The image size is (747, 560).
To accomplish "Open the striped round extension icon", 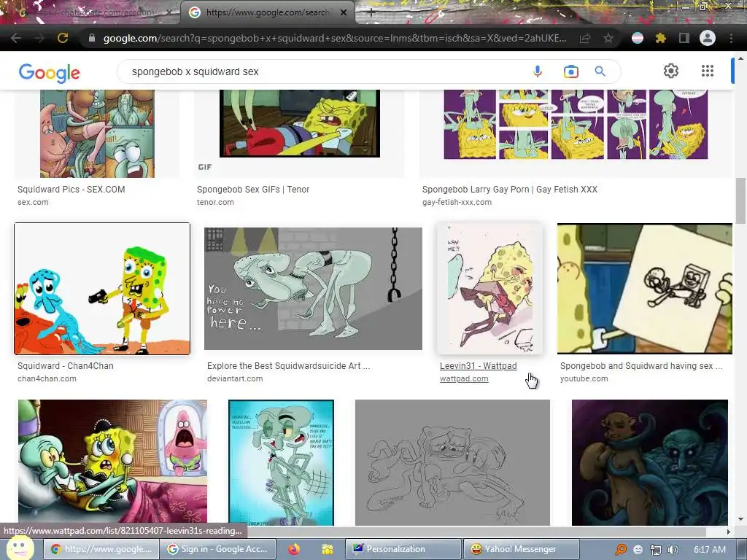I will click(637, 38).
